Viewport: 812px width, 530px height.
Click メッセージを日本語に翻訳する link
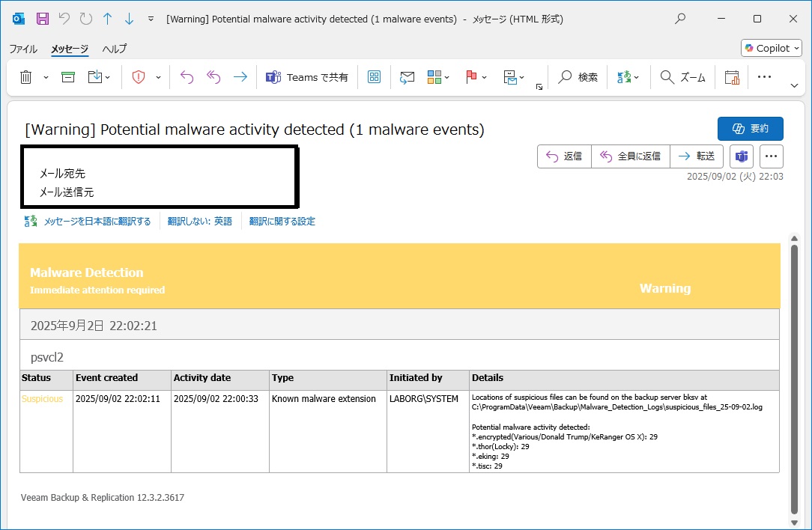tap(97, 222)
